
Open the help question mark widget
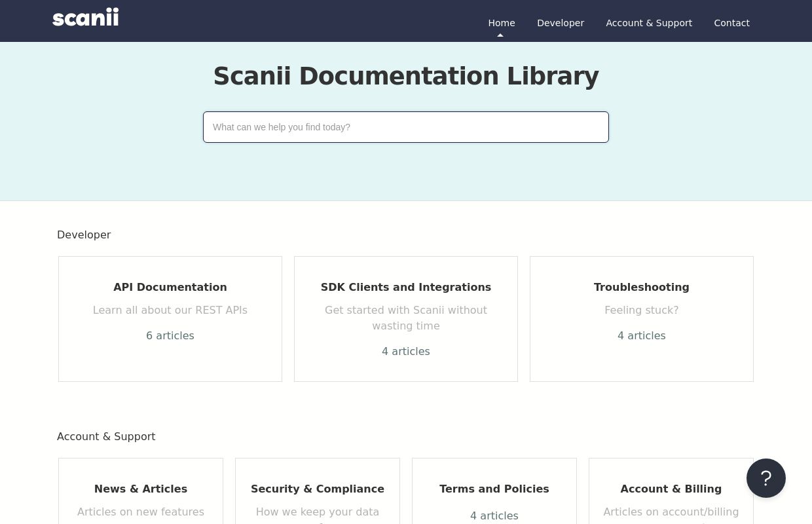766,478
